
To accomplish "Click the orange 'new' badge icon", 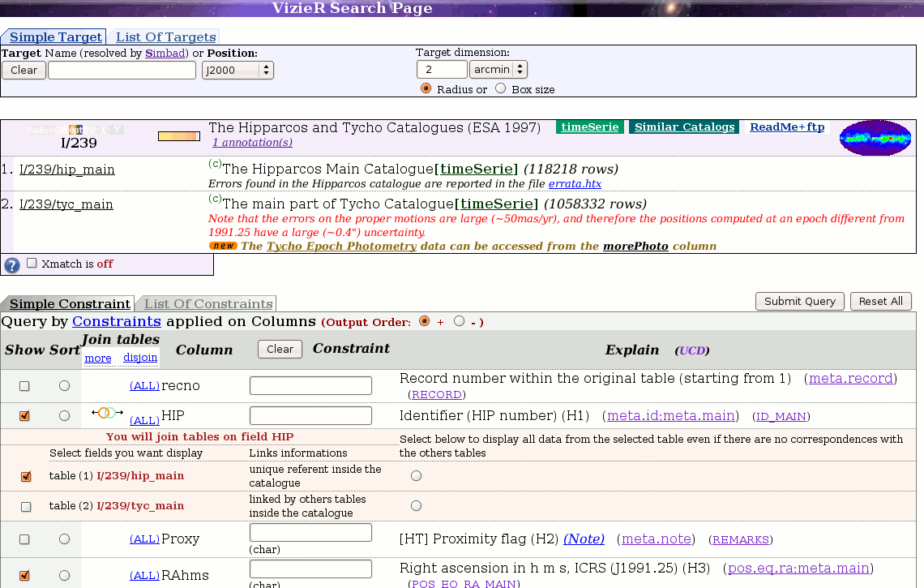I will (x=223, y=246).
